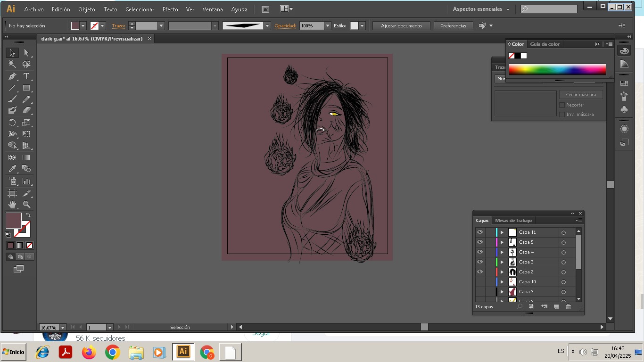Show Capa 10 via its visibility box
Image resolution: width=644 pixels, height=362 pixels.
coord(480,281)
